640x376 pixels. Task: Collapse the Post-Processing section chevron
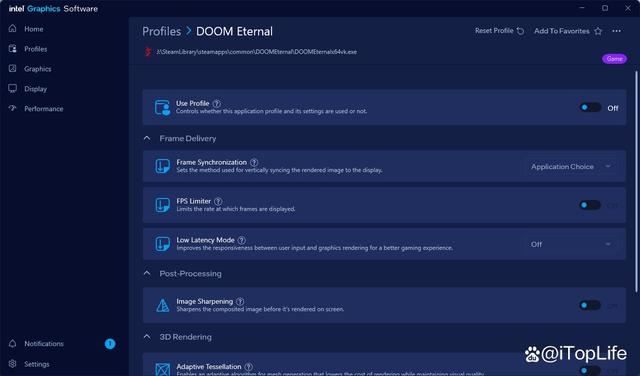point(147,273)
